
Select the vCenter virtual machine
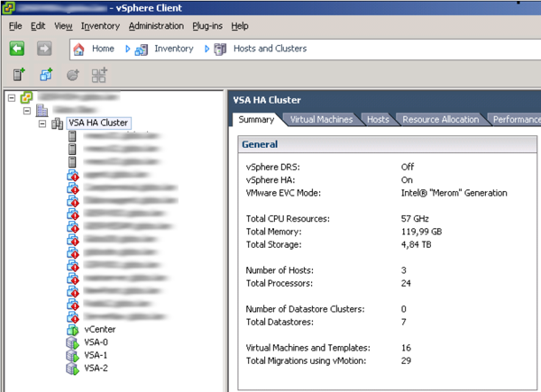(100, 330)
